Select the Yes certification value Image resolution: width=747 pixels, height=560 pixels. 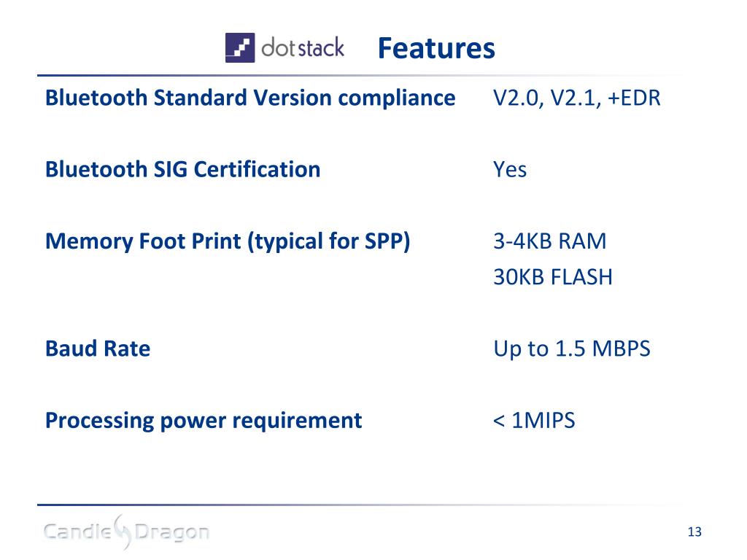(510, 169)
